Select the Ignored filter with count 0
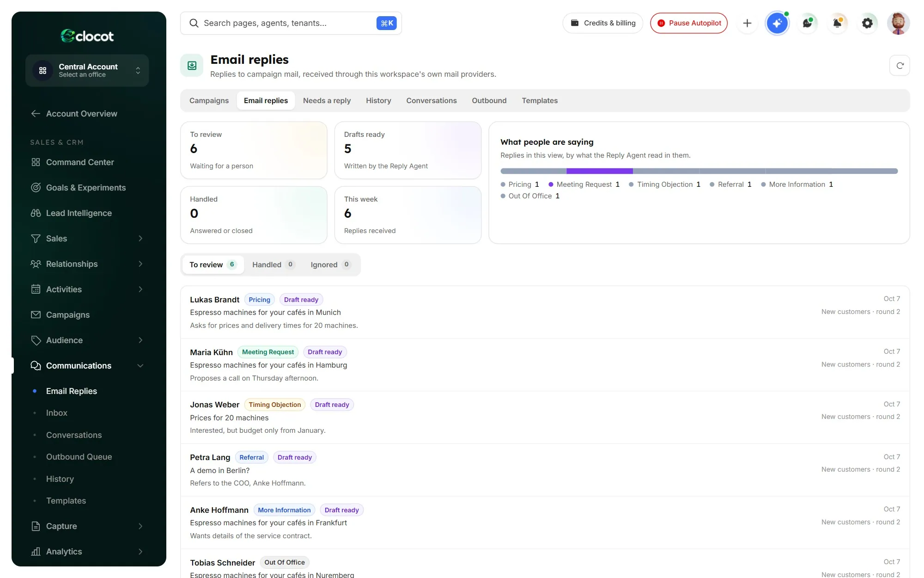This screenshot has height=578, width=924. (331, 264)
